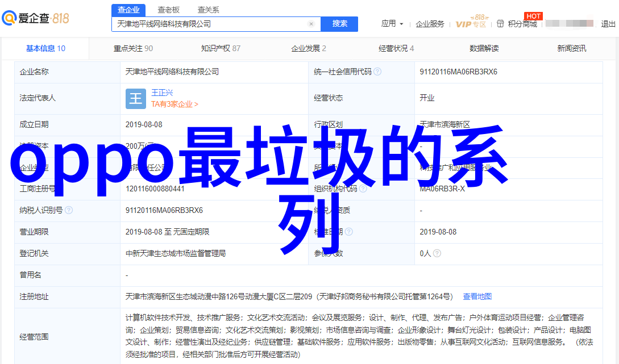Viewport: 619px width, 364px height.
Task: Open the TA有3家企业 link
Action: point(175,104)
